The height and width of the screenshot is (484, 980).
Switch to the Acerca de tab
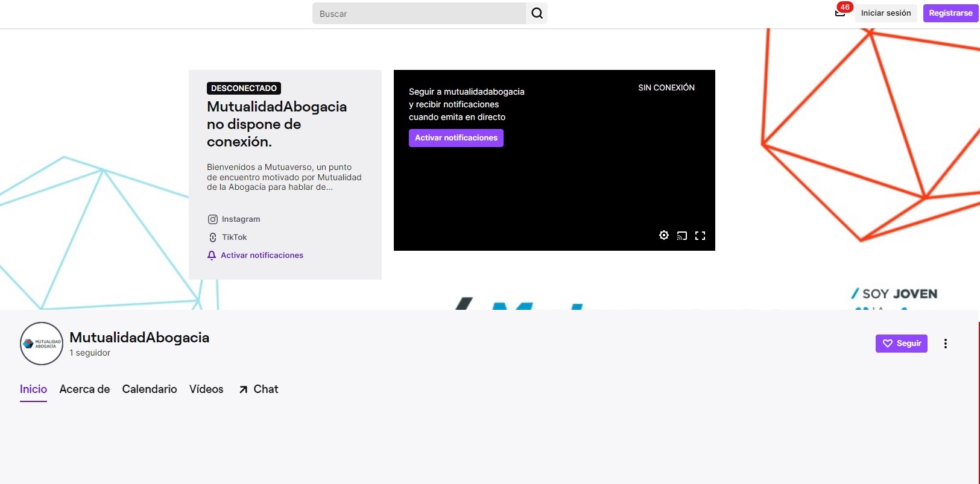84,389
